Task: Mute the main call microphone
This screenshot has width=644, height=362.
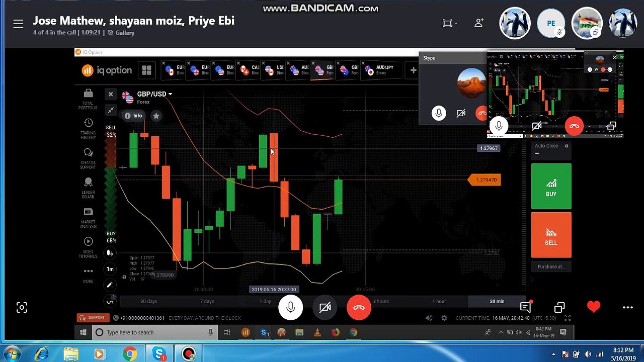Action: [291, 307]
